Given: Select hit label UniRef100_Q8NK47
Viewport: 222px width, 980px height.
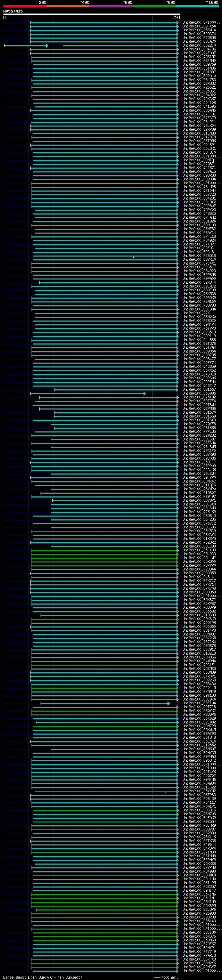Looking at the screenshot, I should 199,481.
